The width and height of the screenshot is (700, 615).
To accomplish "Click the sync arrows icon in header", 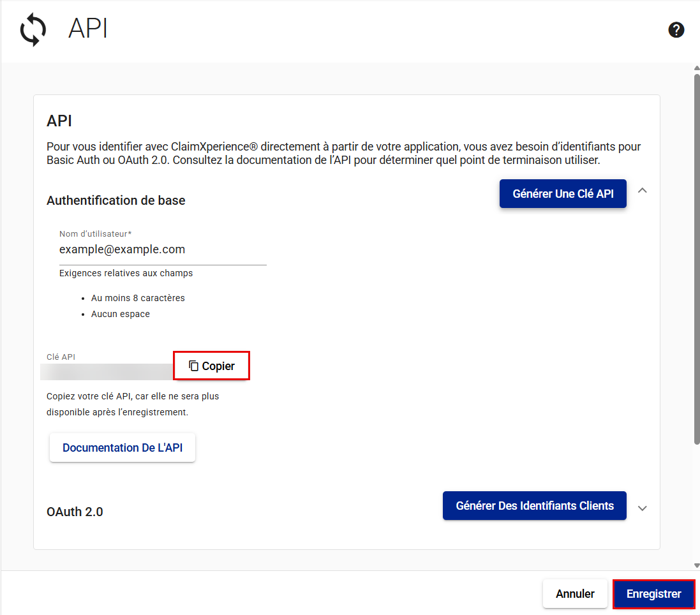I will [x=33, y=30].
